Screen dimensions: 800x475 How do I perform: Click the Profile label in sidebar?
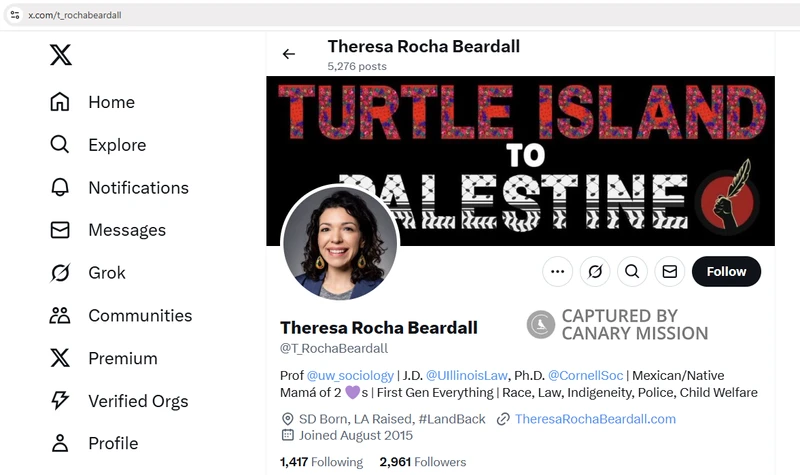point(113,443)
